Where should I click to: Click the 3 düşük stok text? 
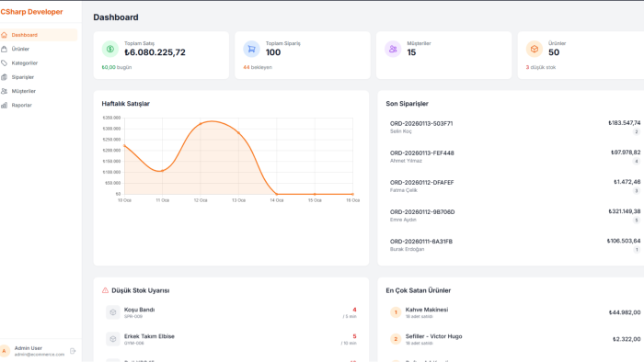point(541,67)
